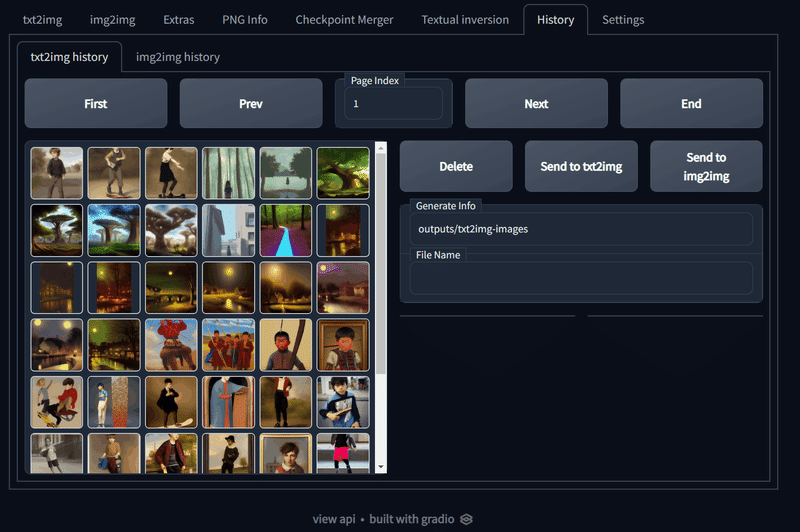Screen dimensions: 800x532
Task: Select the black and white skater thumbnail
Action: (x=57, y=453)
